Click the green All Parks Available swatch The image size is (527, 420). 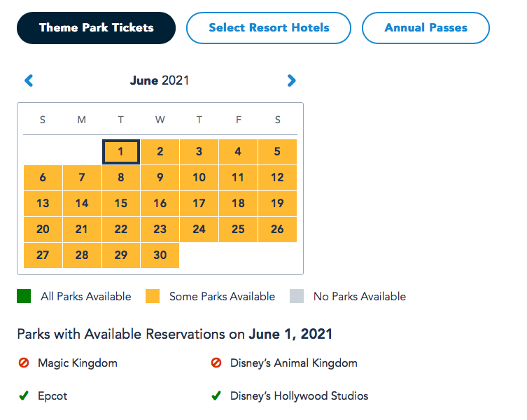point(24,297)
